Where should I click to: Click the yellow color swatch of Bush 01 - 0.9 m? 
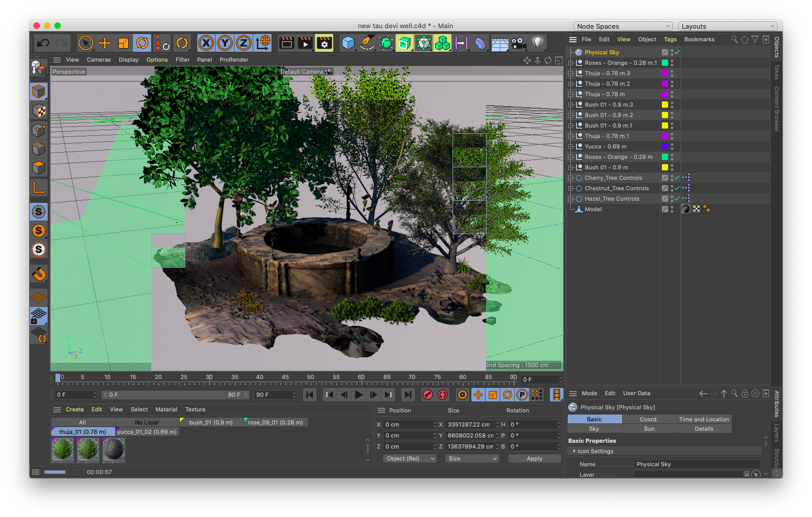[666, 167]
